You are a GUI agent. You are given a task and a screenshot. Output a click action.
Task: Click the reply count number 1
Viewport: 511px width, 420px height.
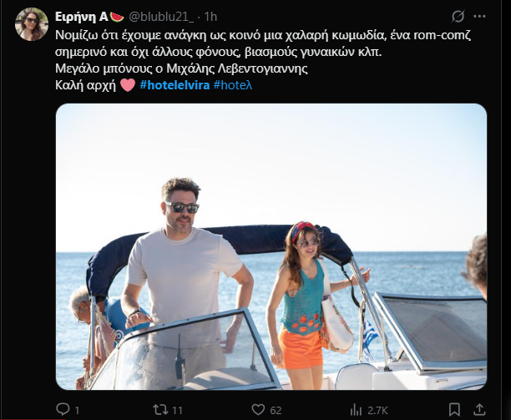click(77, 410)
